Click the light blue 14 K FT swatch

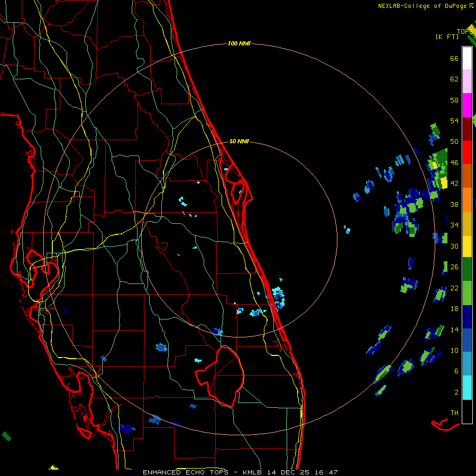click(467, 363)
